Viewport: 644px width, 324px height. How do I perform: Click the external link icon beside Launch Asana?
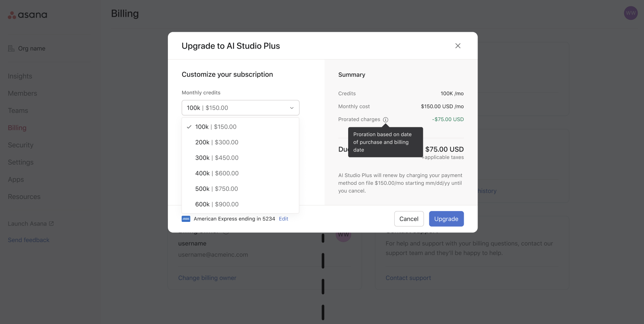[51, 223]
